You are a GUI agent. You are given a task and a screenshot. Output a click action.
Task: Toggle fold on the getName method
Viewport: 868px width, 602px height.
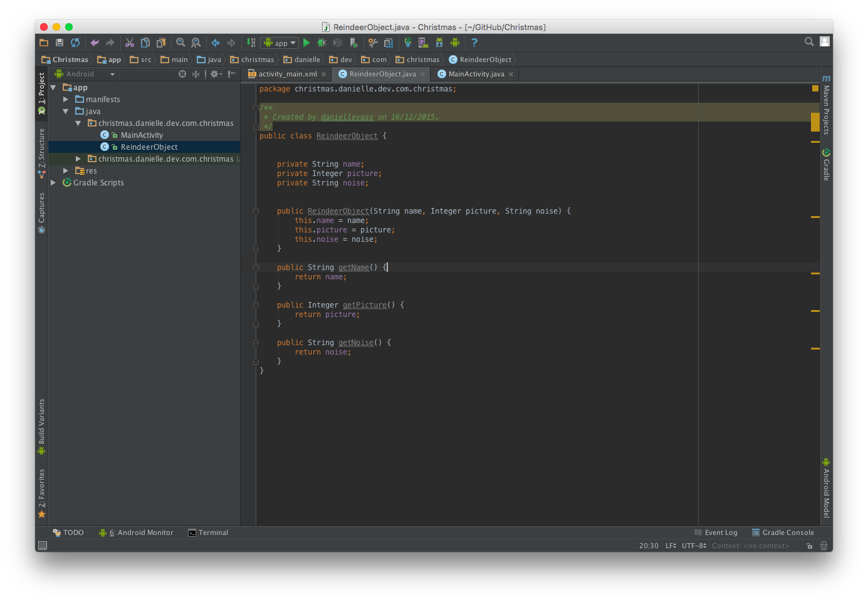pyautogui.click(x=256, y=267)
